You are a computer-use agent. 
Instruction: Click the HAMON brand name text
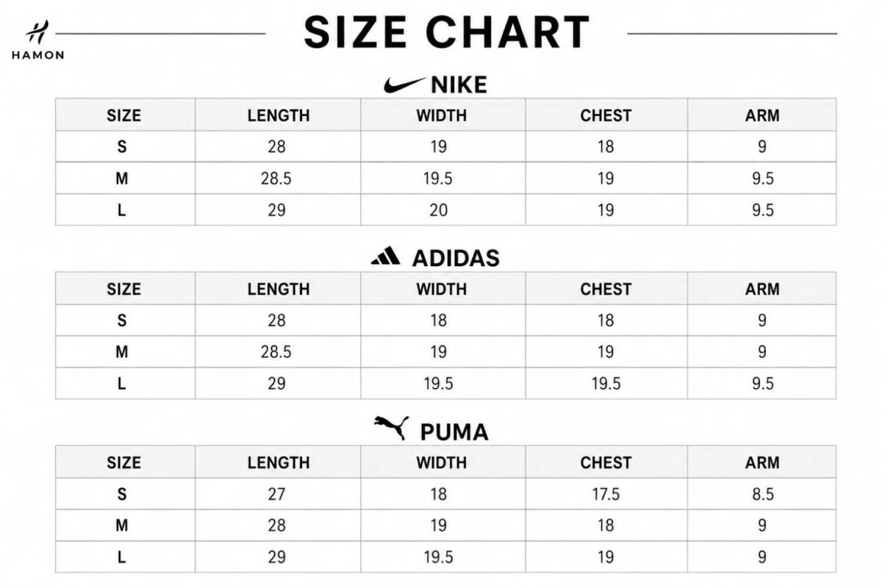pos(37,54)
